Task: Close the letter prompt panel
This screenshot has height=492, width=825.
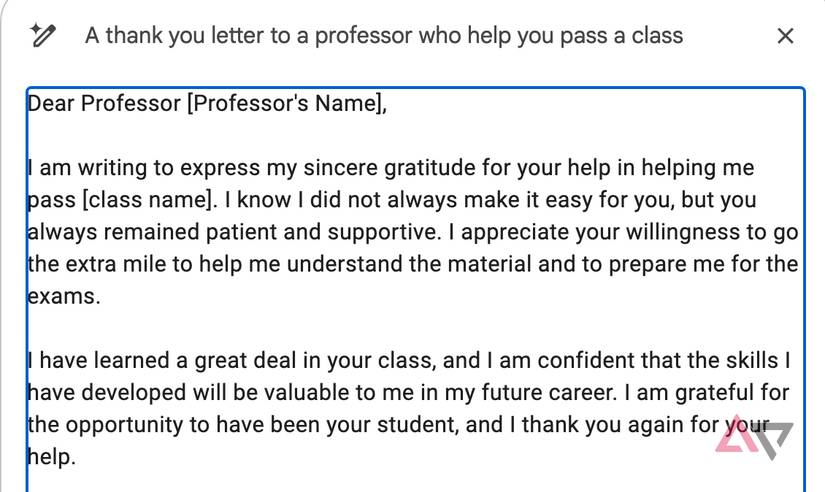Action: [785, 36]
